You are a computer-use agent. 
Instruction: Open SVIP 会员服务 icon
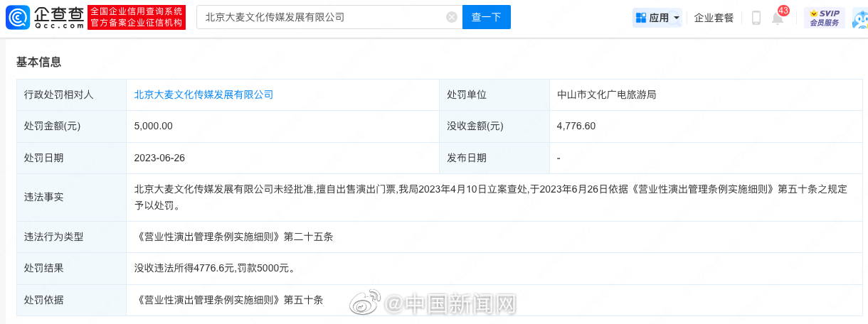click(825, 18)
